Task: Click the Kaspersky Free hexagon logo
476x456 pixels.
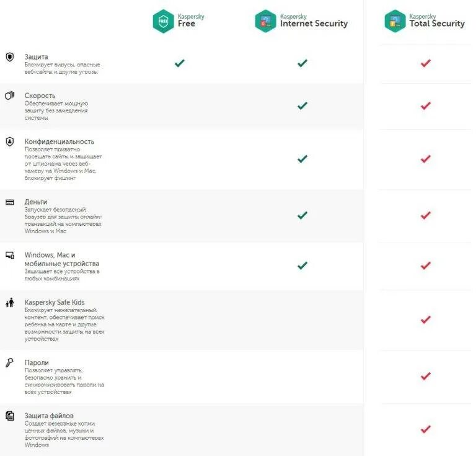Action: [164, 21]
